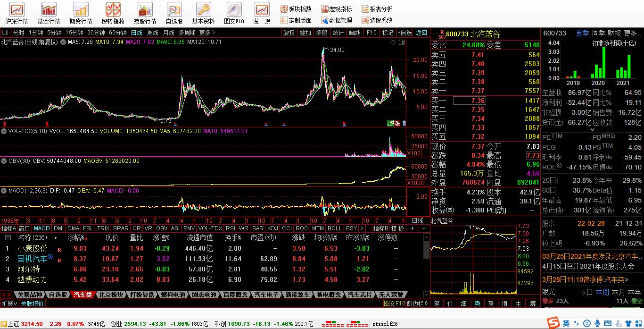The height and width of the screenshot is (329, 644).
Task: Click Sogou input method S icon
Action: 554,323
